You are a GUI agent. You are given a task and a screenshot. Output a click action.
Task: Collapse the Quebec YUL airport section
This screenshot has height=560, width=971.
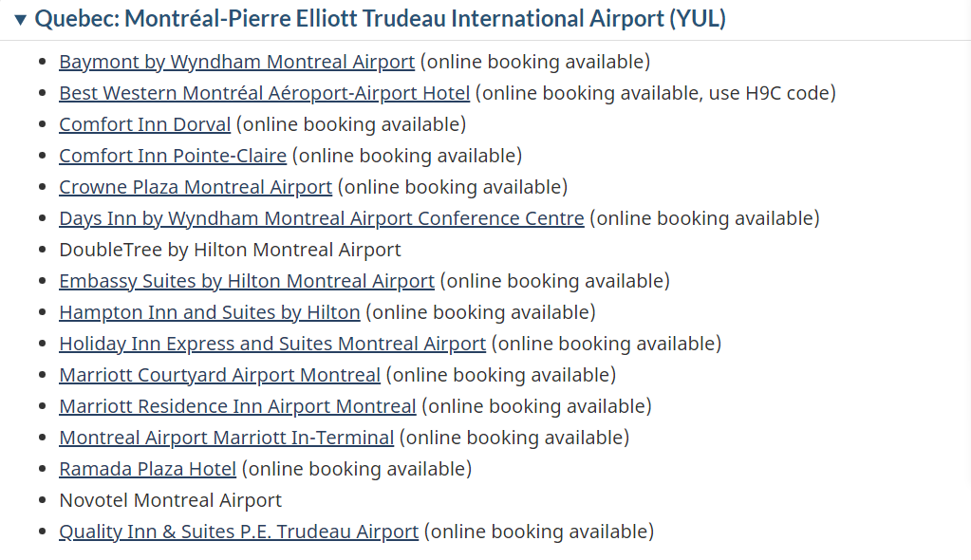coord(20,19)
